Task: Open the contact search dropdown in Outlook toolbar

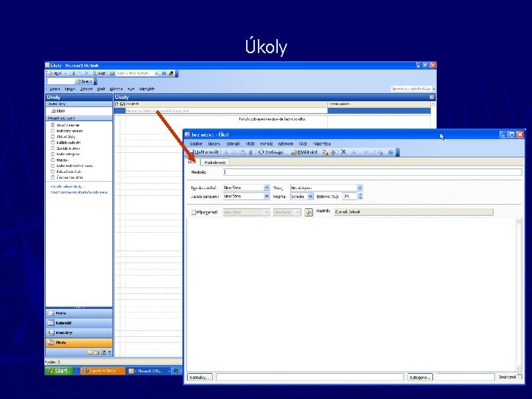Action: [156, 73]
